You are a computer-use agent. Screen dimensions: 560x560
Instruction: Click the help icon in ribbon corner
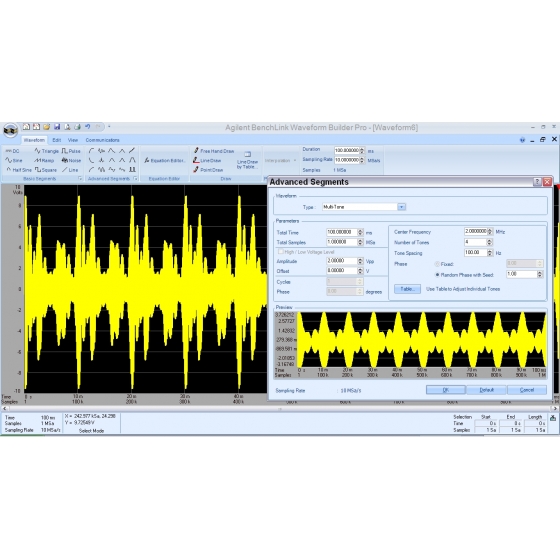click(x=522, y=140)
